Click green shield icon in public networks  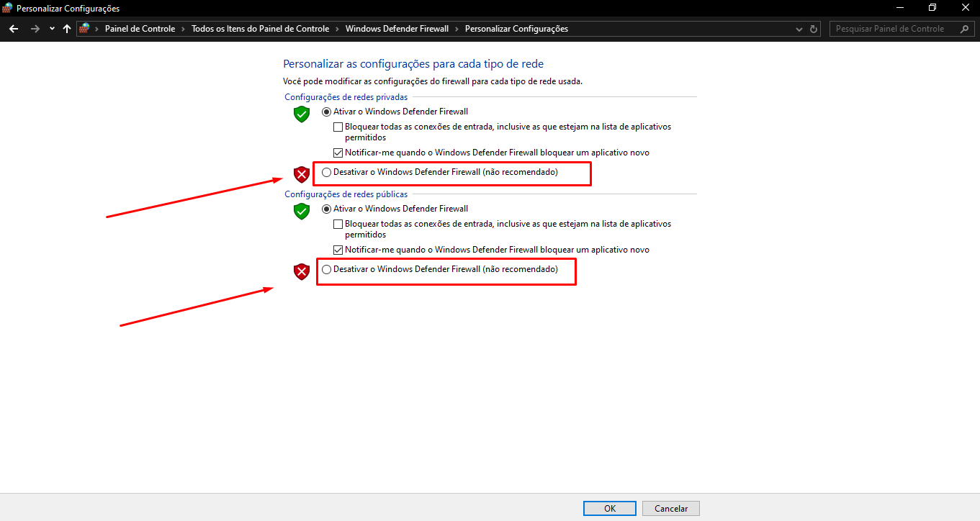click(x=301, y=211)
